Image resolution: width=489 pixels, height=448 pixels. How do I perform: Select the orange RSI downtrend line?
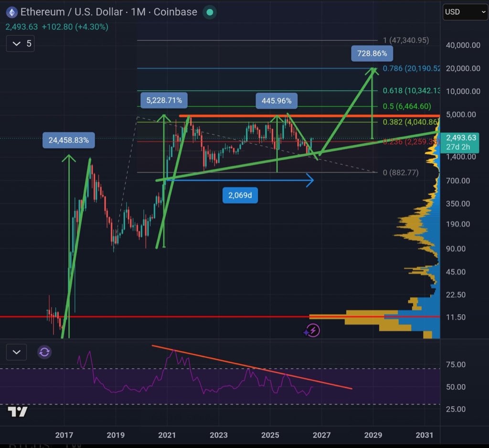(x=252, y=367)
